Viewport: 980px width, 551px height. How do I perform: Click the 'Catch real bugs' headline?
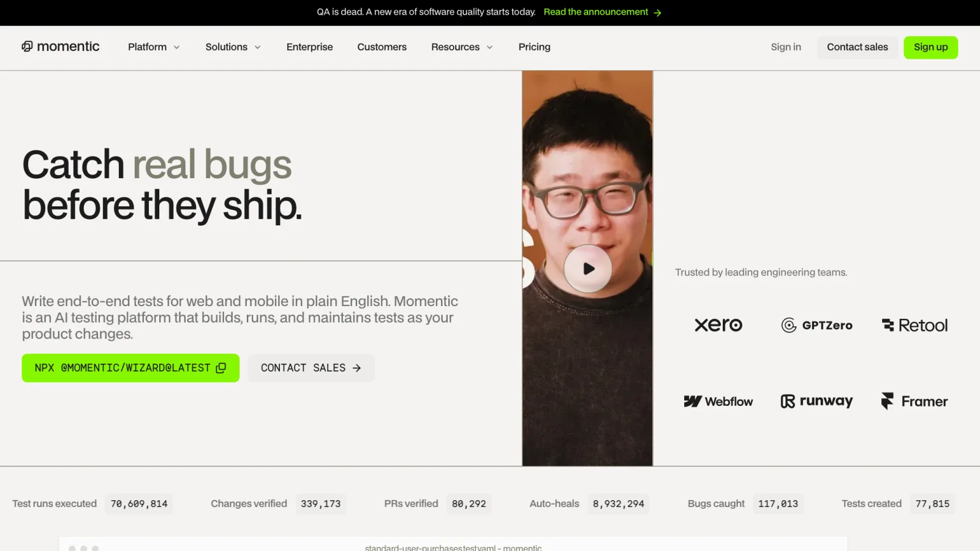click(x=157, y=165)
